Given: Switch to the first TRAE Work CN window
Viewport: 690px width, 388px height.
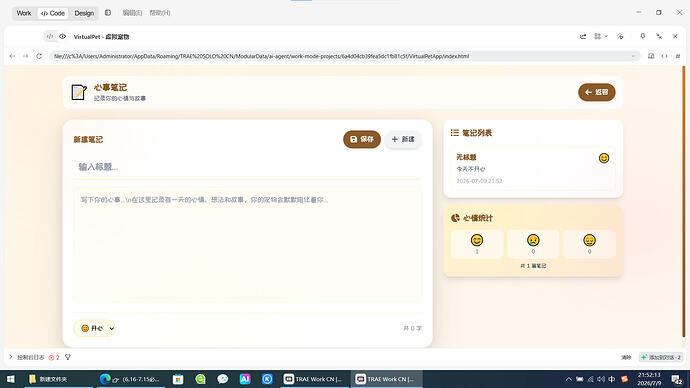Looking at the screenshot, I should (x=315, y=379).
